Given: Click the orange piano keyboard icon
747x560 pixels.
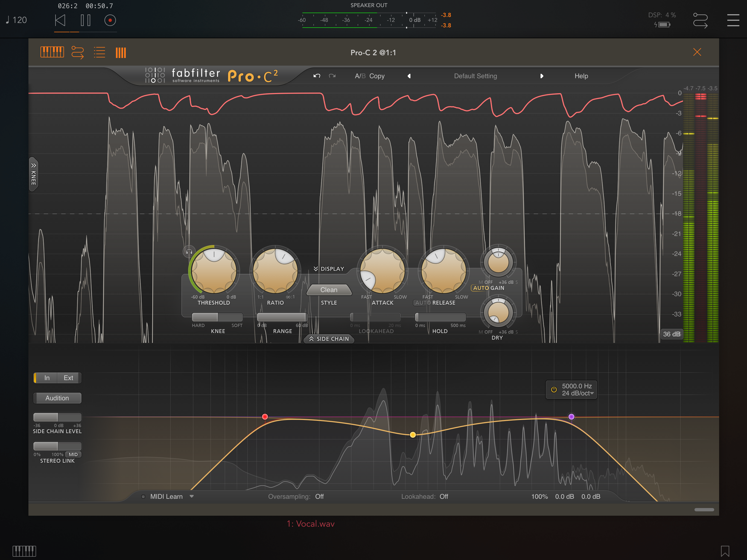Looking at the screenshot, I should (52, 52).
